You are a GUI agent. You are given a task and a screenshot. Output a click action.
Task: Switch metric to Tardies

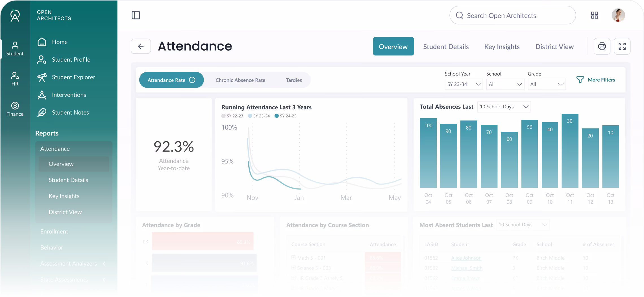point(294,80)
